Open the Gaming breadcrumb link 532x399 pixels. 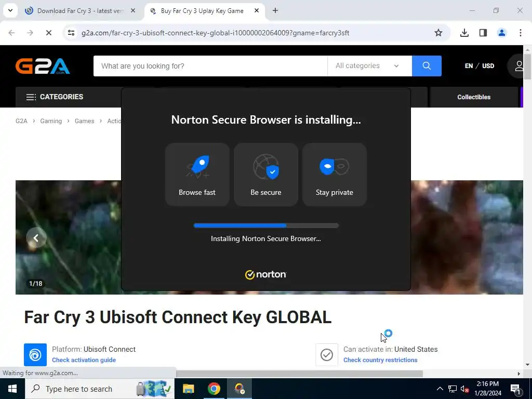click(x=51, y=121)
